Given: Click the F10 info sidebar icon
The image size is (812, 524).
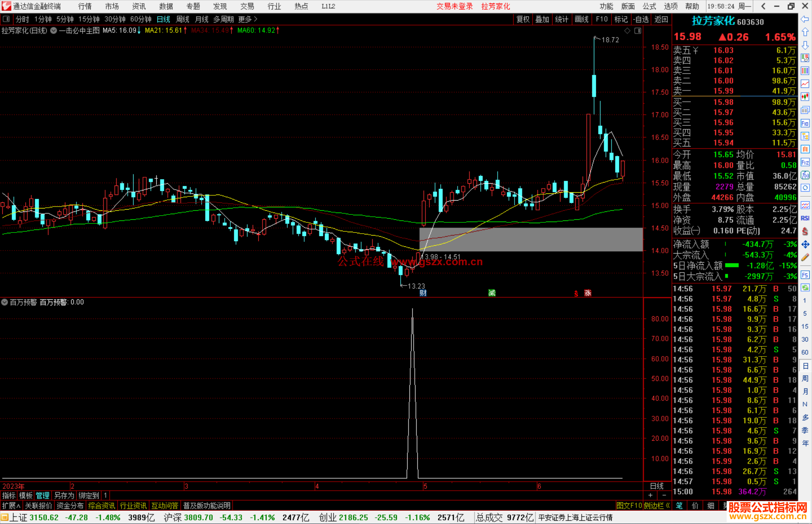Looking at the screenshot, I should [x=805, y=123].
